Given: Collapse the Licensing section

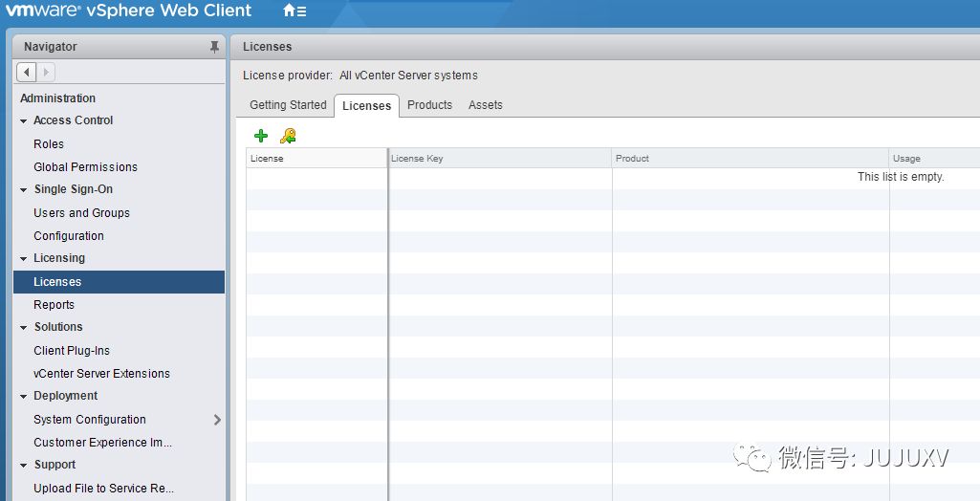Looking at the screenshot, I should coord(24,258).
